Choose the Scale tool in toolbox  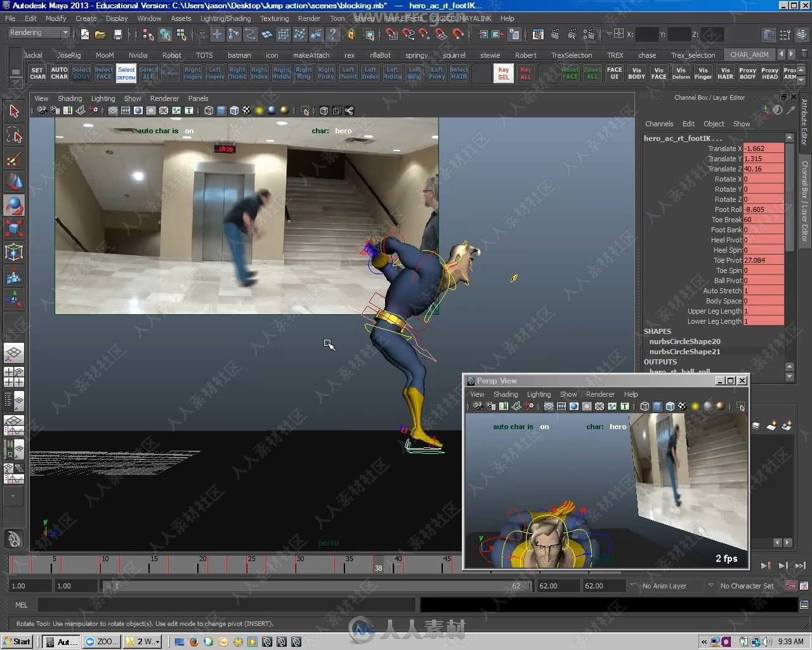14,229
